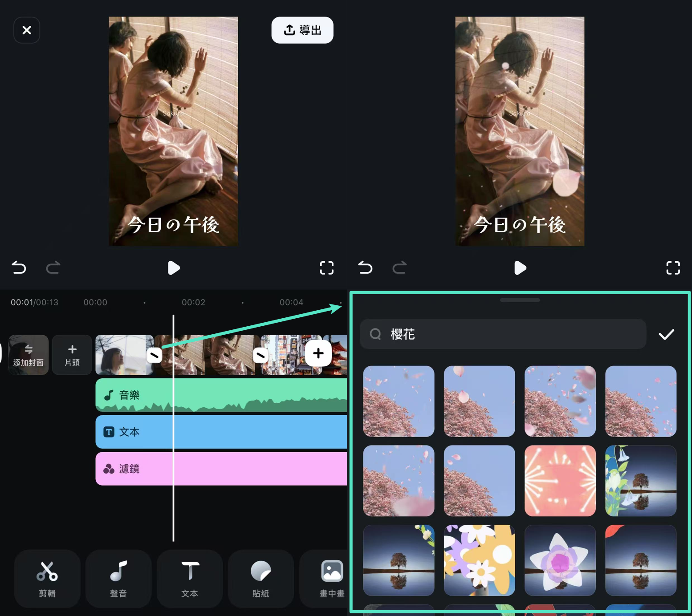Undo the last edit in the left editor

tap(19, 267)
